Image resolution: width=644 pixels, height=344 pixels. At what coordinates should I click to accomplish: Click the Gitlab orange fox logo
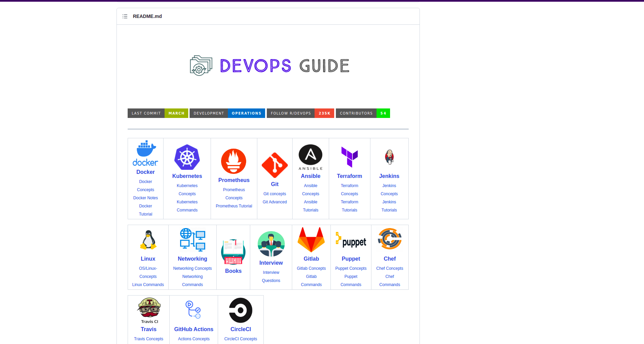tap(311, 240)
